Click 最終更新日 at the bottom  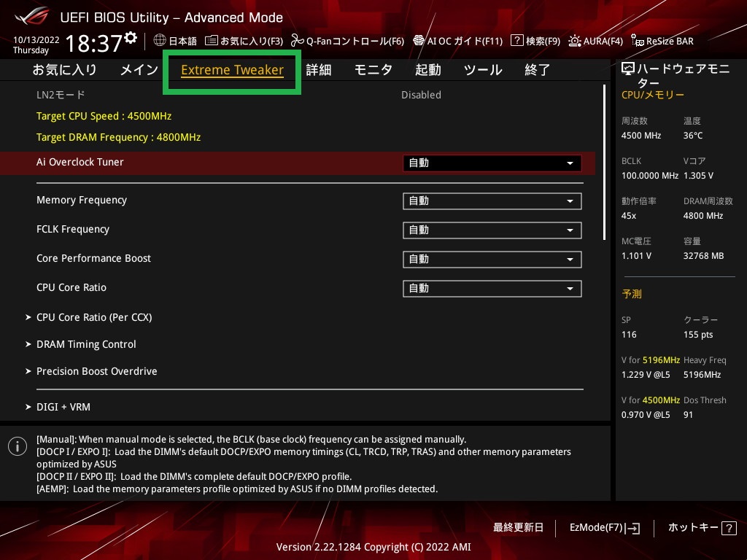[518, 528]
